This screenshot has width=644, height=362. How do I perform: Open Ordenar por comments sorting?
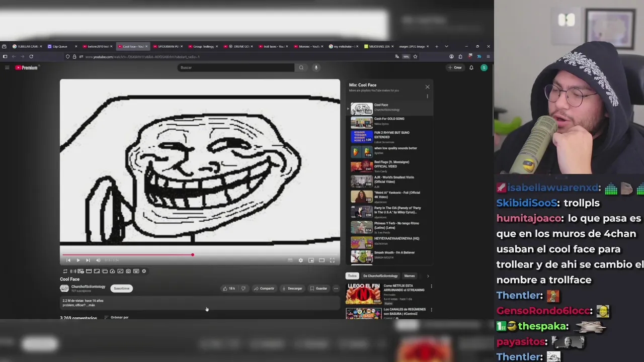click(x=116, y=318)
